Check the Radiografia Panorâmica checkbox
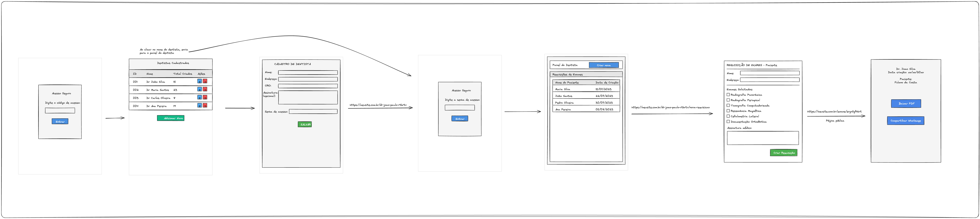The height and width of the screenshot is (219, 980). [728, 94]
